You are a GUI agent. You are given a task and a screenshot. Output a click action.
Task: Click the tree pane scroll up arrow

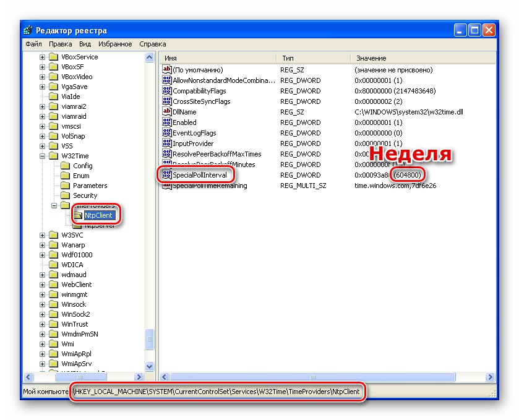[150, 58]
